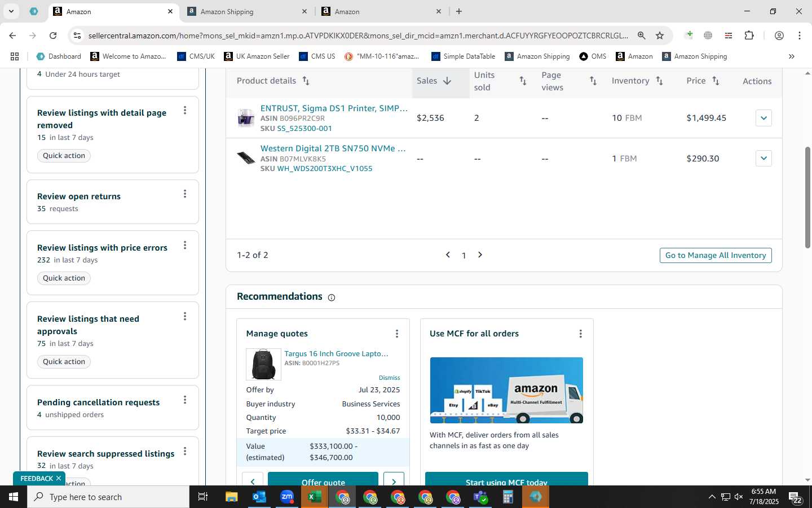Click Quick action under need approvals
The width and height of the screenshot is (812, 508).
pos(64,362)
